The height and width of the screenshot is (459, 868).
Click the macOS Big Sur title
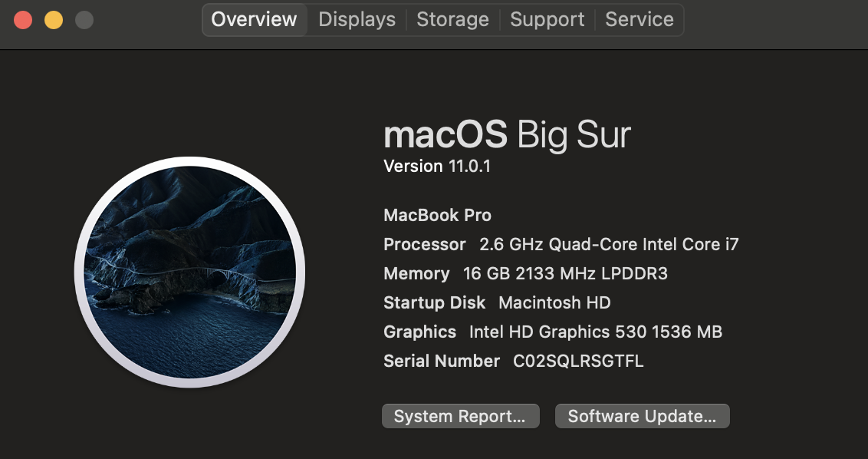(507, 135)
